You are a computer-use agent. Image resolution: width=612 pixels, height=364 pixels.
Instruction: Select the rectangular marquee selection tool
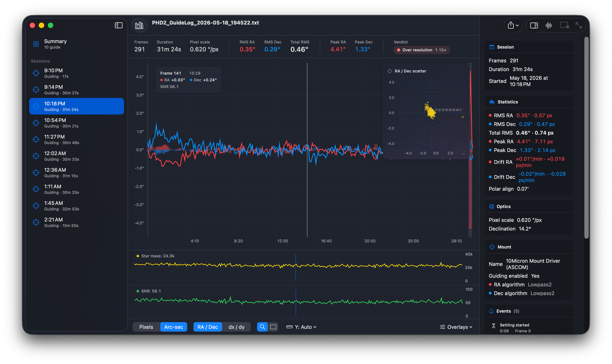coord(273,327)
